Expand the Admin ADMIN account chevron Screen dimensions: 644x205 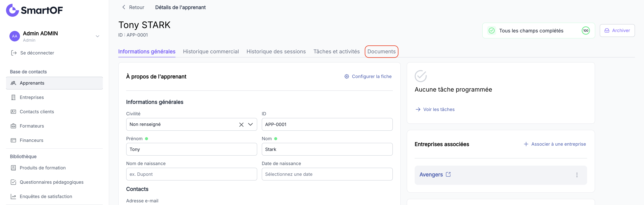point(98,36)
